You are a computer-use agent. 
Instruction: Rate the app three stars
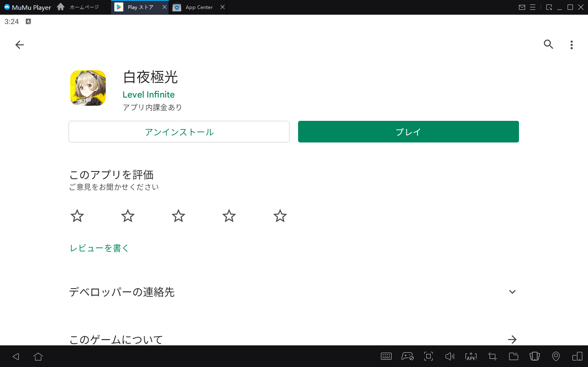178,216
